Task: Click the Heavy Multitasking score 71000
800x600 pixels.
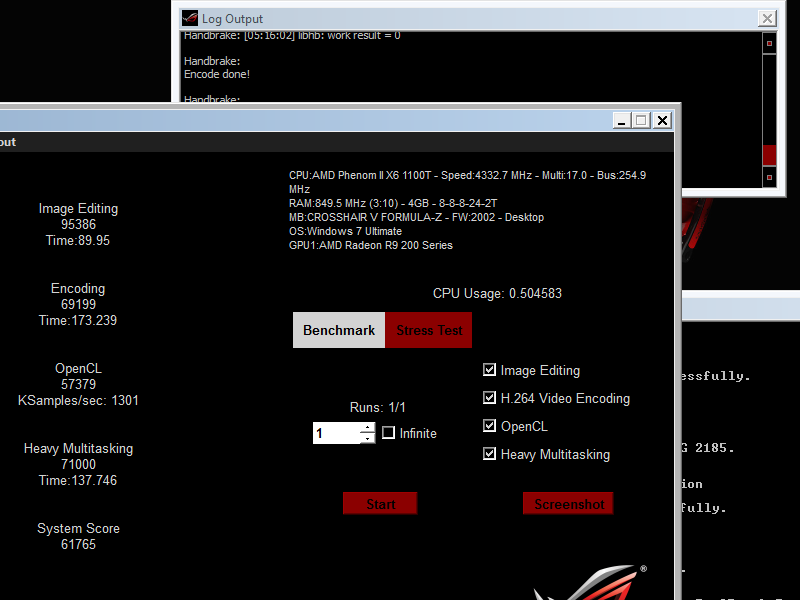Action: pos(78,464)
